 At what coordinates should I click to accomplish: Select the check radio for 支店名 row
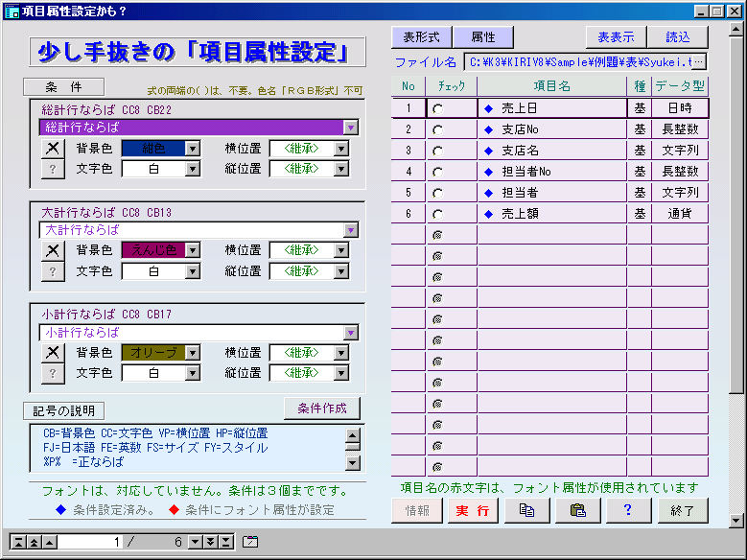click(x=437, y=151)
